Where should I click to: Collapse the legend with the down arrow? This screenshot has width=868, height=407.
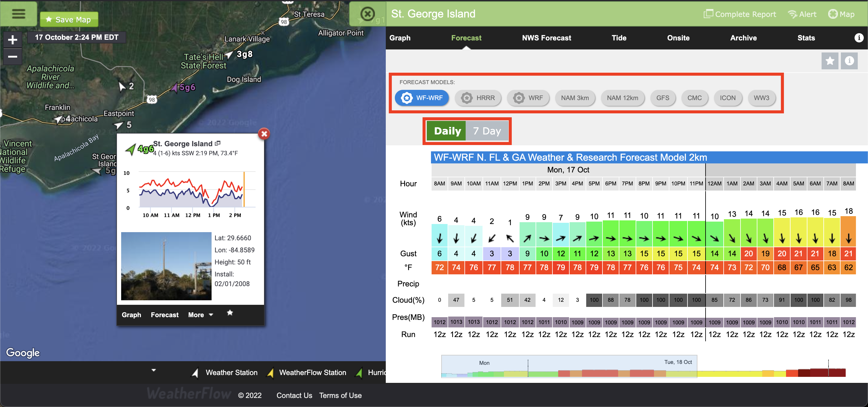click(x=154, y=370)
